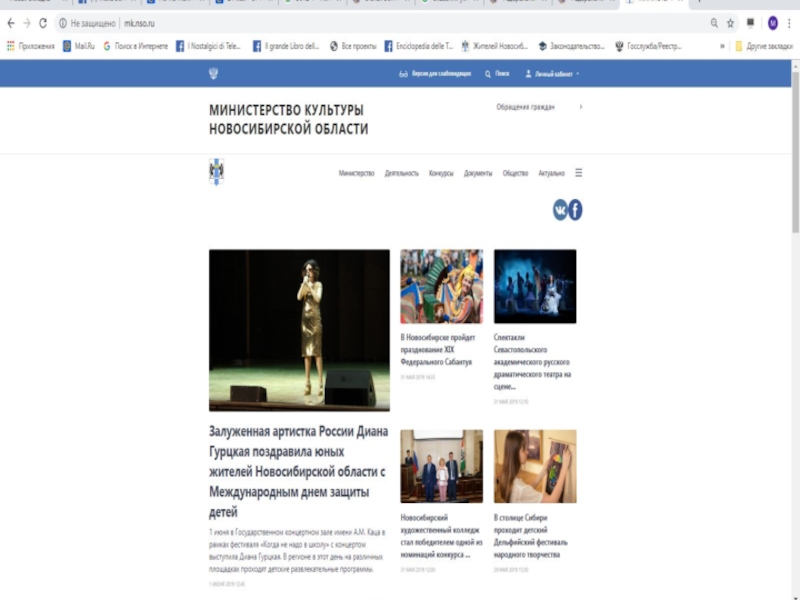
Task: Open the Facebook social icon
Action: pyautogui.click(x=576, y=209)
